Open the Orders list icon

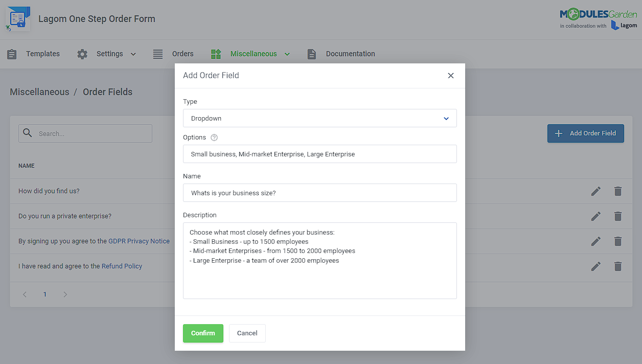(157, 53)
